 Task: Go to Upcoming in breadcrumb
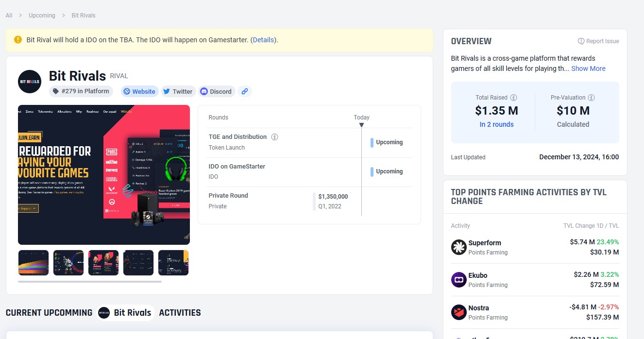[42, 16]
